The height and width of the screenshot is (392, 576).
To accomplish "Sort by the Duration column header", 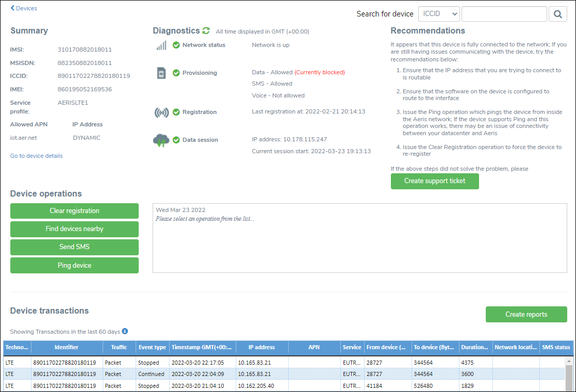I will tap(475, 347).
